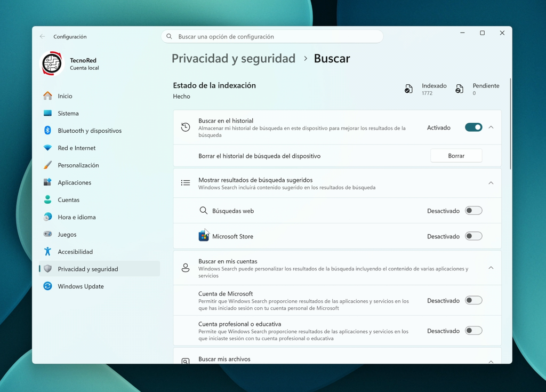
Task: Click the Pendiente file sync icon
Action: point(459,89)
